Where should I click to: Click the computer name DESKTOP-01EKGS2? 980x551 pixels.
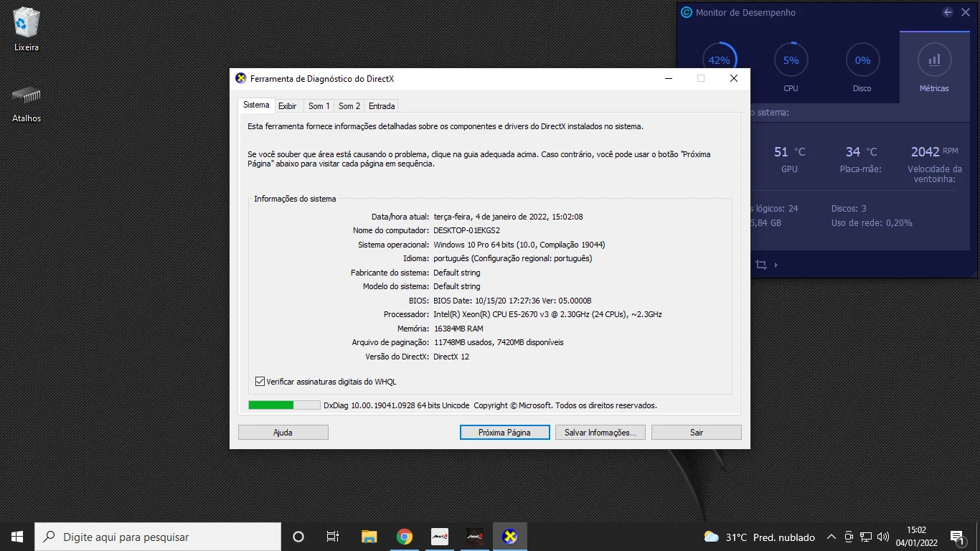pyautogui.click(x=466, y=230)
